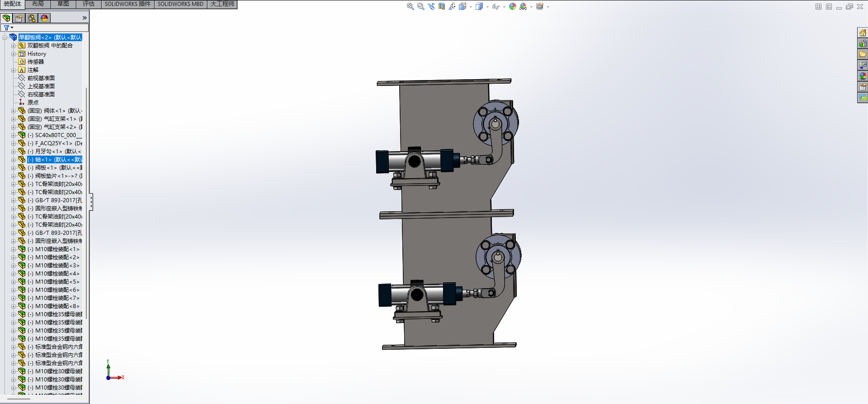The image size is (868, 404).
Task: Click the Apply Scene icon
Action: point(523,6)
